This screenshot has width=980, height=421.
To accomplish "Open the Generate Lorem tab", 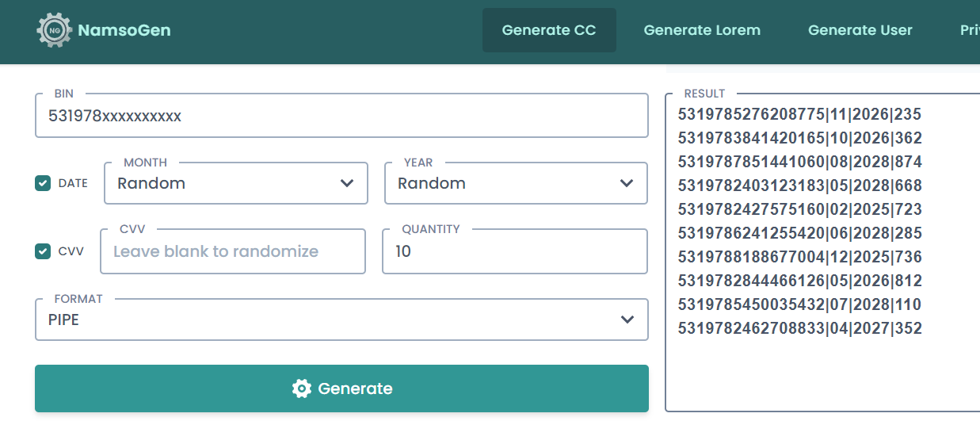I will [x=702, y=30].
